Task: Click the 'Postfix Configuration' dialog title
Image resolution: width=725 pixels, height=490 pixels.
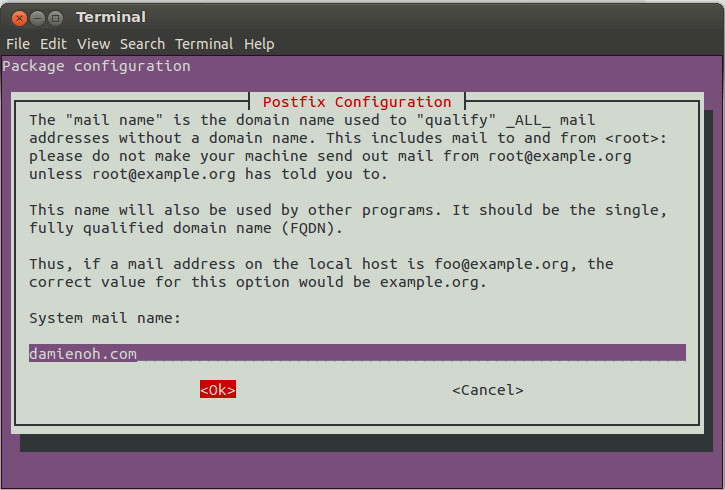Action: coord(357,102)
